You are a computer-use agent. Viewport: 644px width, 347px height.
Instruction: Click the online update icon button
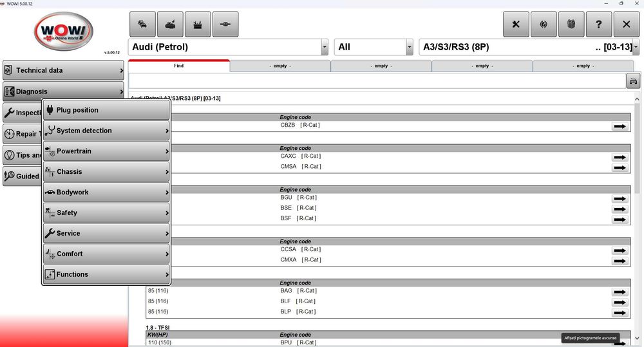click(x=544, y=24)
